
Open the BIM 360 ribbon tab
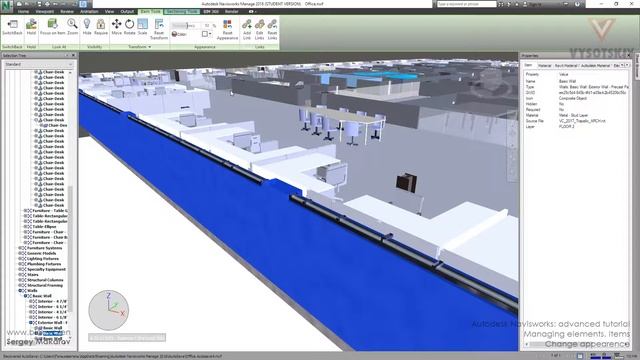click(211, 11)
